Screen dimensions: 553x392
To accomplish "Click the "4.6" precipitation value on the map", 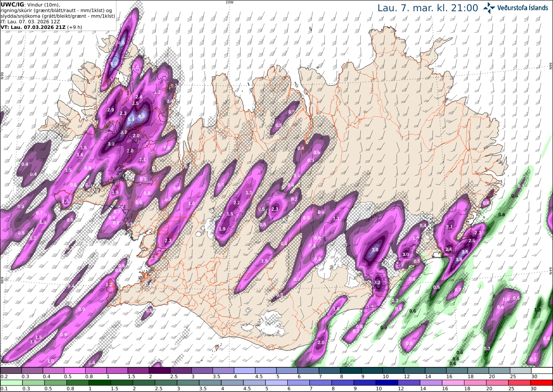I will tap(141, 116).
